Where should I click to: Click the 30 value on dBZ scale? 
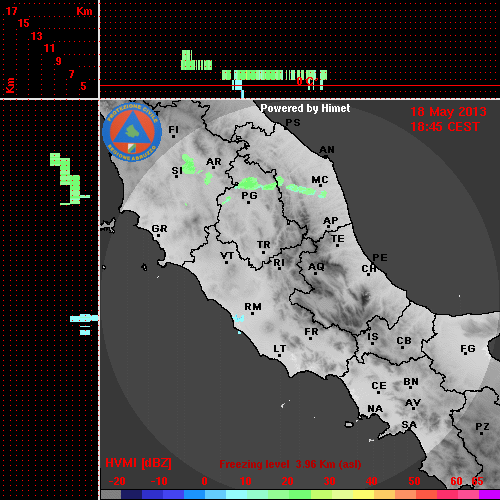pos(329,481)
